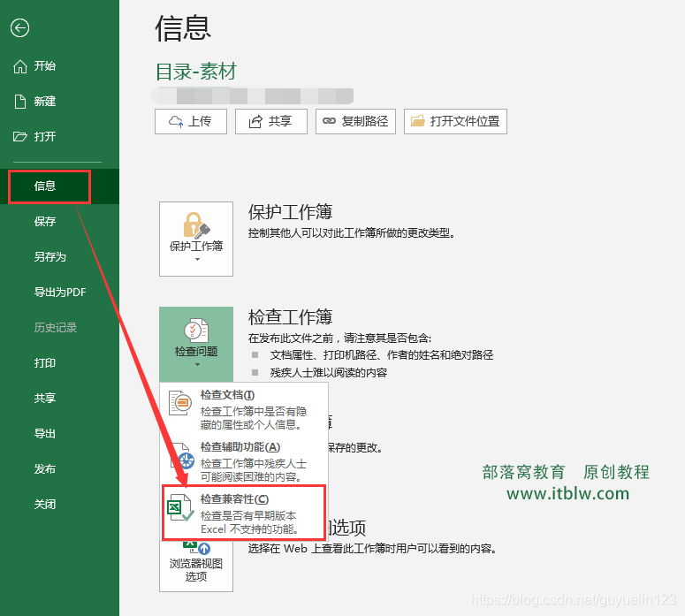This screenshot has height=616, width=685.
Task: Click the blurred file path bar
Action: point(252,95)
